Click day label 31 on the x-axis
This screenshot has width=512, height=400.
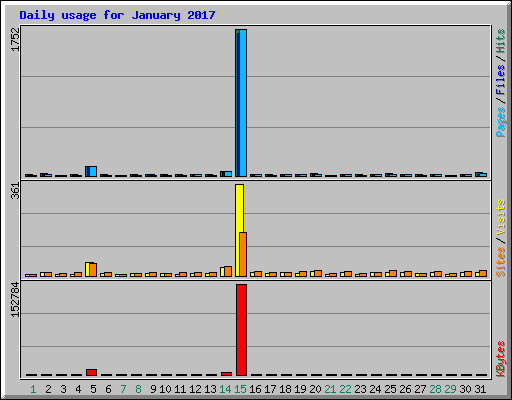[480, 389]
